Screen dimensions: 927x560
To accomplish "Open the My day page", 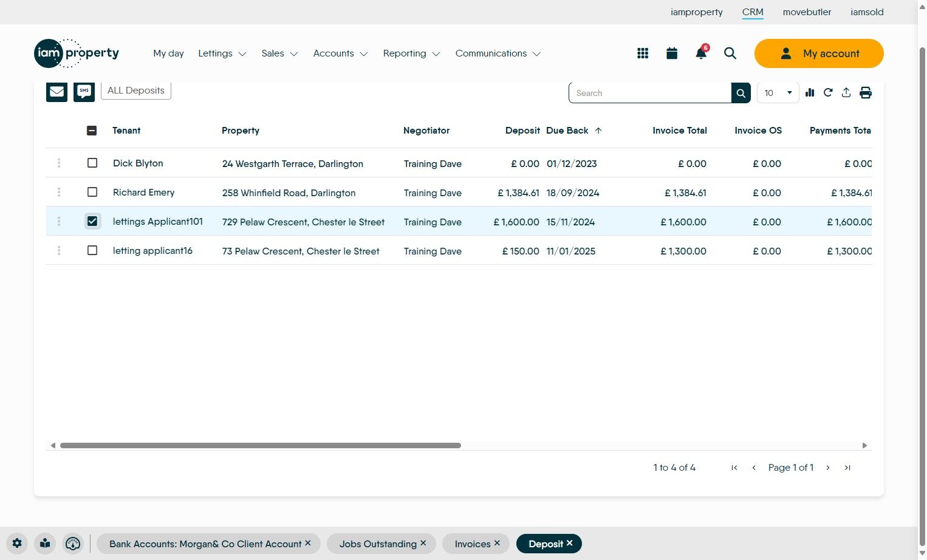I will [x=168, y=53].
